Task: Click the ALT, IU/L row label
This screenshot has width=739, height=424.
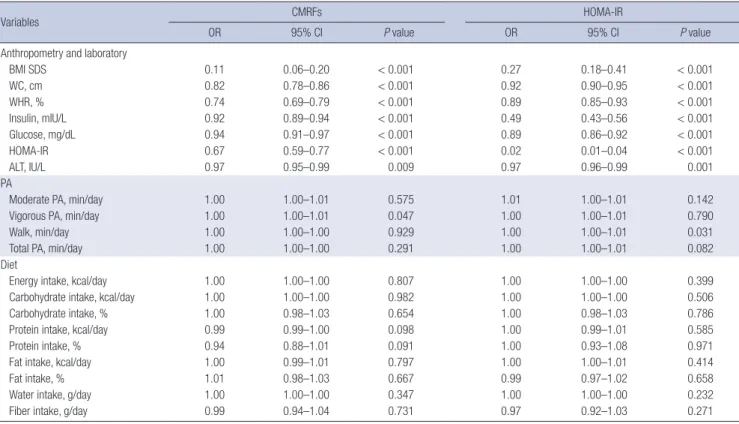Action: (x=27, y=167)
